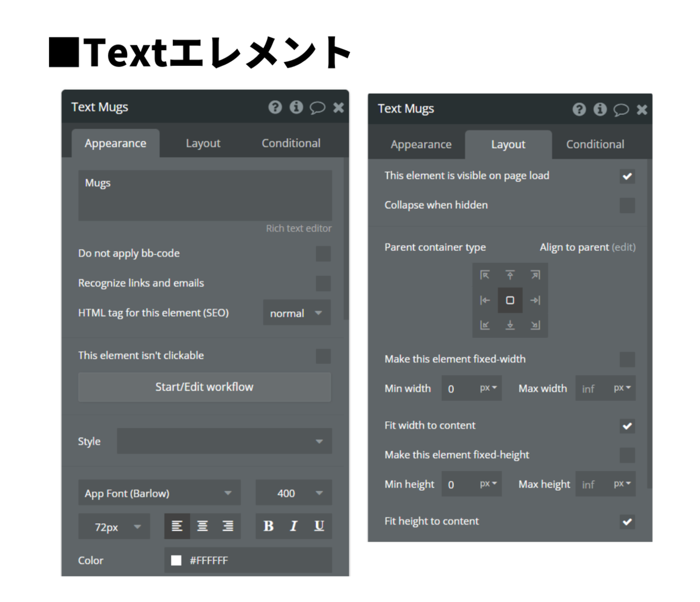
Task: Check Make this element fixed-height
Action: 627,455
